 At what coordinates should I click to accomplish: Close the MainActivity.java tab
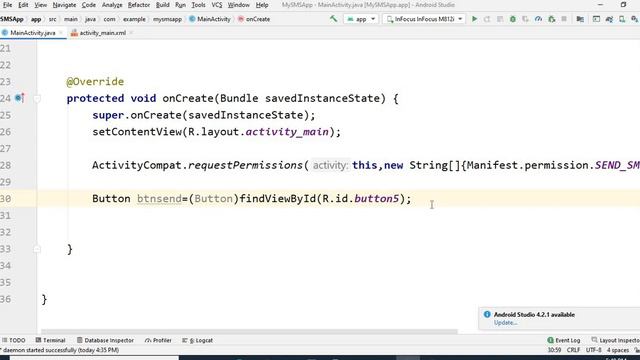pyautogui.click(x=61, y=33)
